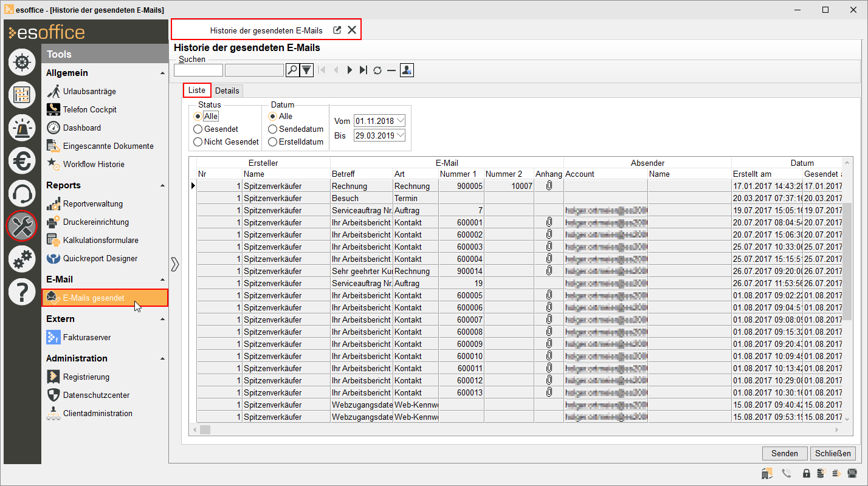Viewport: 868px width, 486px height.
Task: Jump to last record with navigation arrow
Action: point(363,70)
